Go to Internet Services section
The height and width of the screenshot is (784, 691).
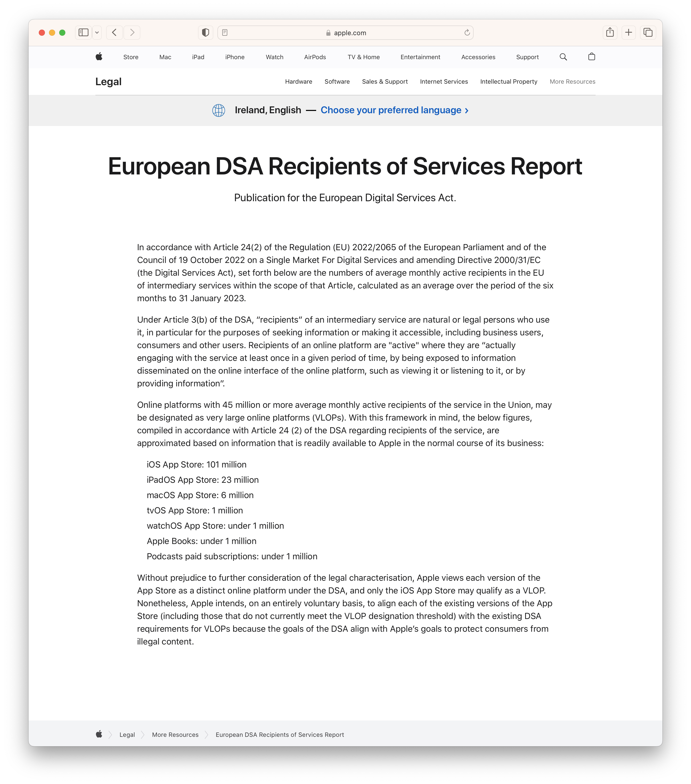444,82
